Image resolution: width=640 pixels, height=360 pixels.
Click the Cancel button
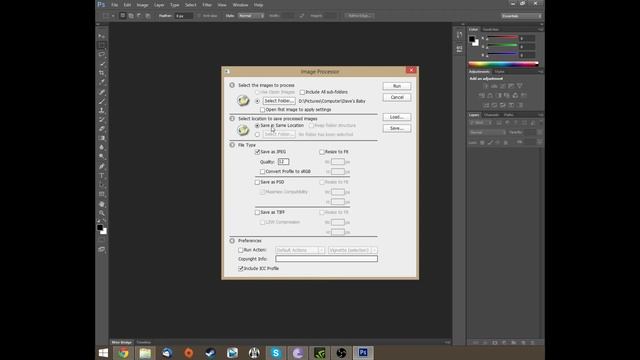(x=397, y=98)
